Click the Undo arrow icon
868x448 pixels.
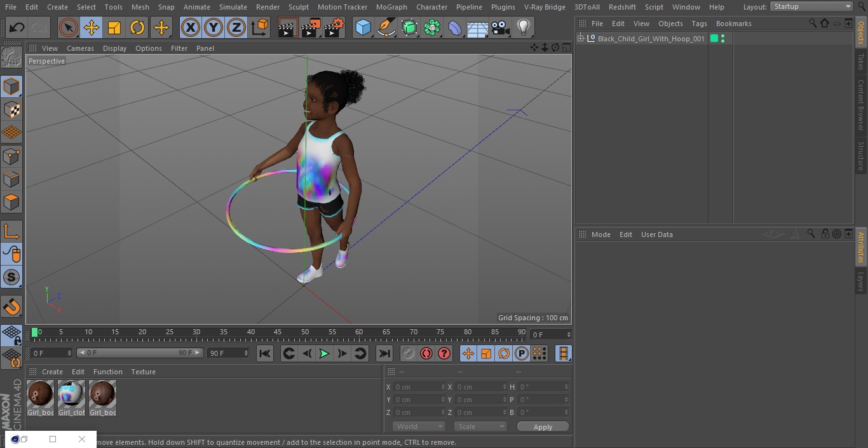(17, 28)
